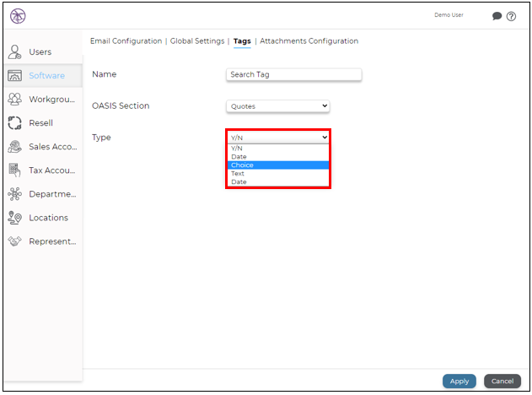
Task: Select the Tags tab
Action: point(242,41)
